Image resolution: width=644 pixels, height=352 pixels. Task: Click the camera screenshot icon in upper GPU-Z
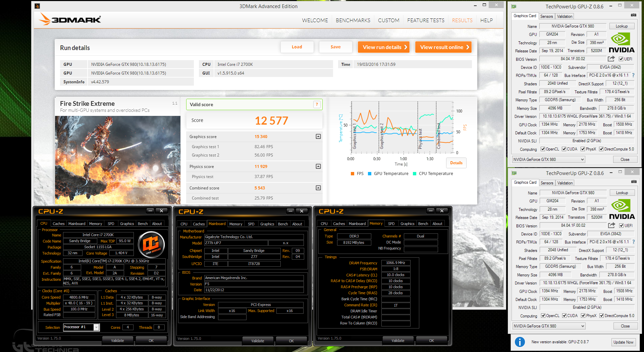pos(633,15)
